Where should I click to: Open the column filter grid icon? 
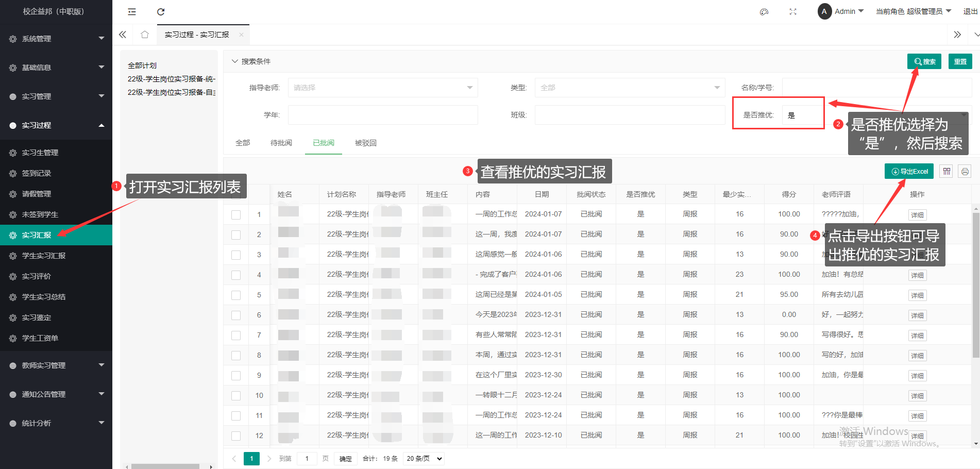point(947,172)
